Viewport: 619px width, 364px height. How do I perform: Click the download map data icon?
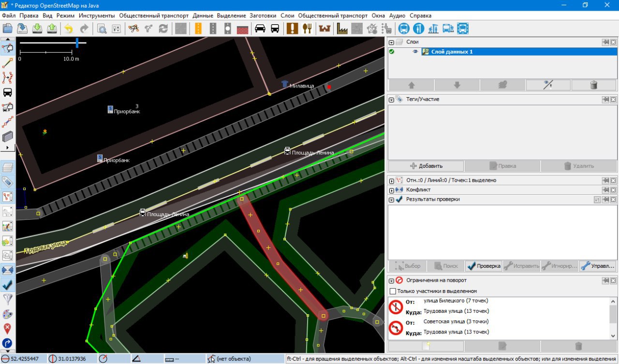(37, 29)
